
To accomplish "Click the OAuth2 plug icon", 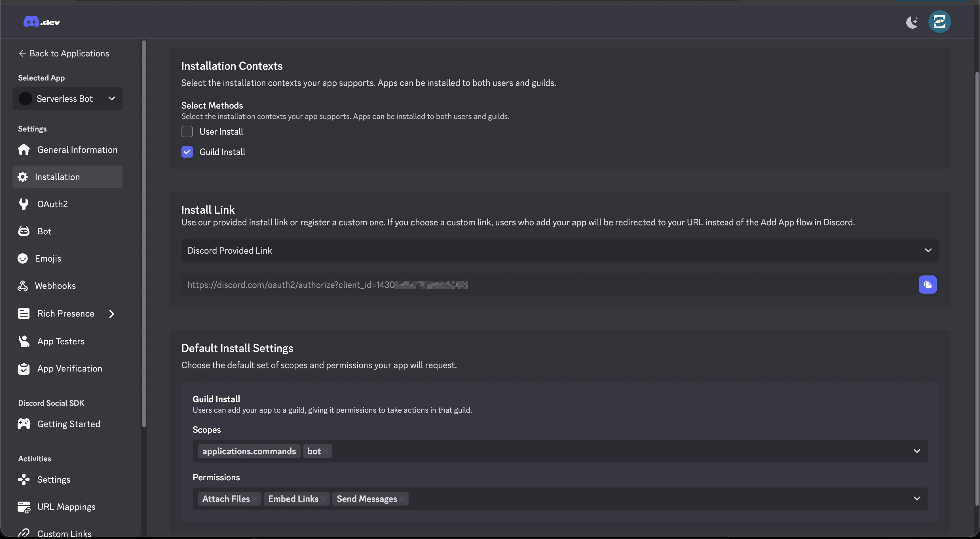I will tap(24, 204).
